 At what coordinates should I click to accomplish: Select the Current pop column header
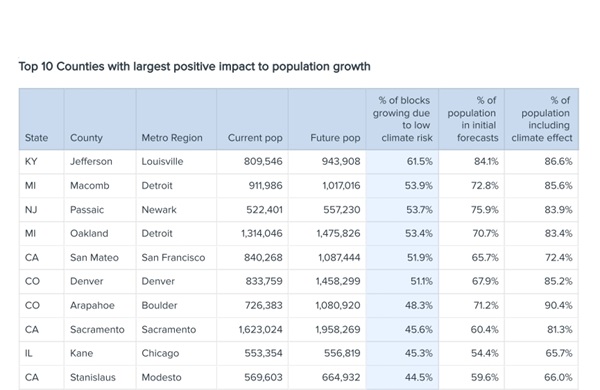click(x=255, y=138)
